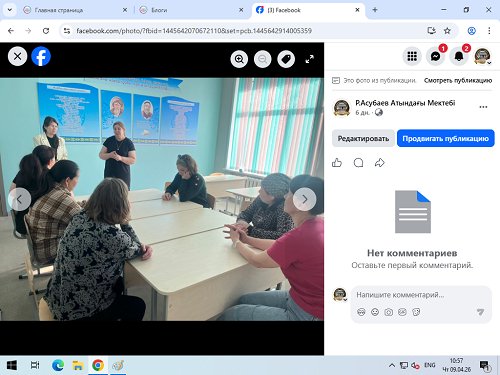Show the previous photo
The height and width of the screenshot is (375, 500).
[x=20, y=199]
